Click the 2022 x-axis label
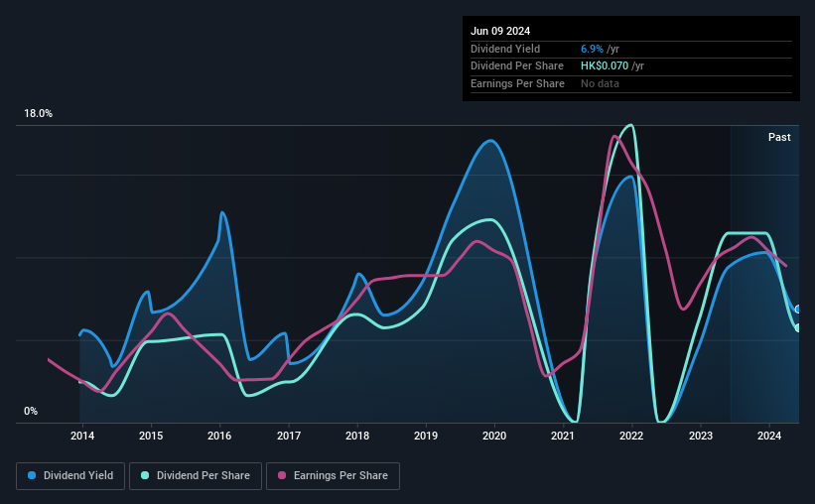Viewport: 815px width, 504px height. (631, 436)
